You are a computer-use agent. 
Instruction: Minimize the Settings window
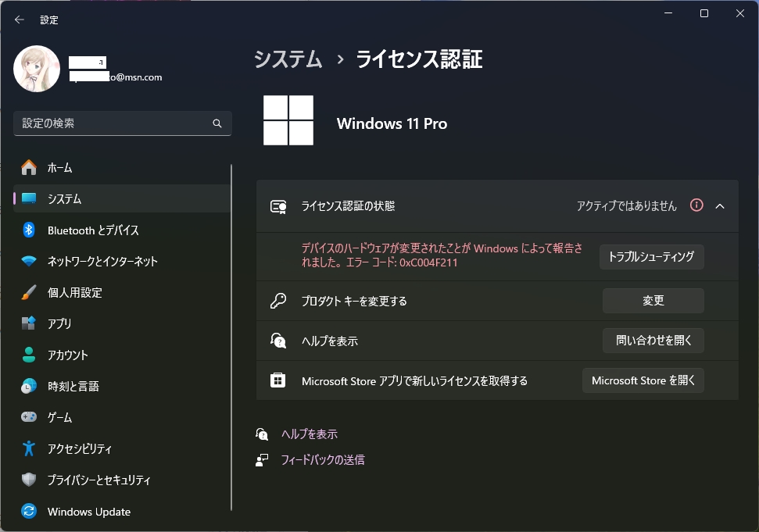(x=668, y=13)
